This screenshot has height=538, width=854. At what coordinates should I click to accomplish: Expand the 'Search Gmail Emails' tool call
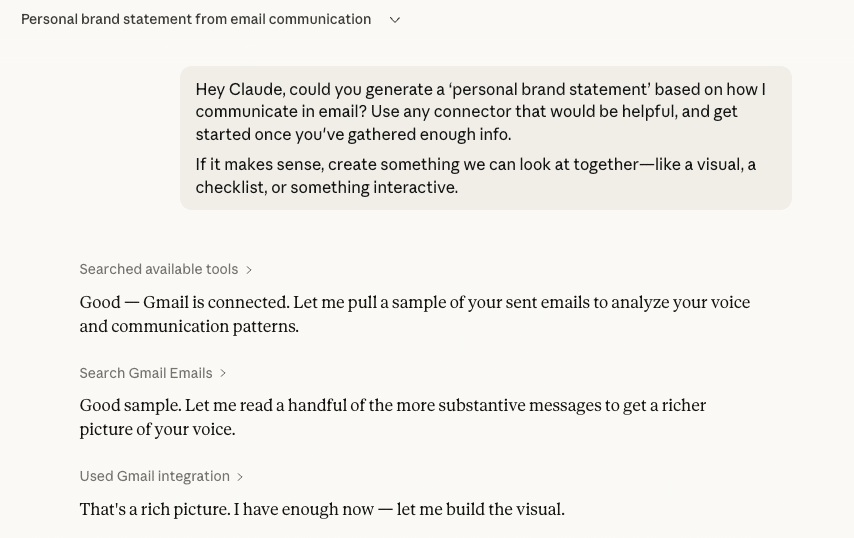coord(146,373)
